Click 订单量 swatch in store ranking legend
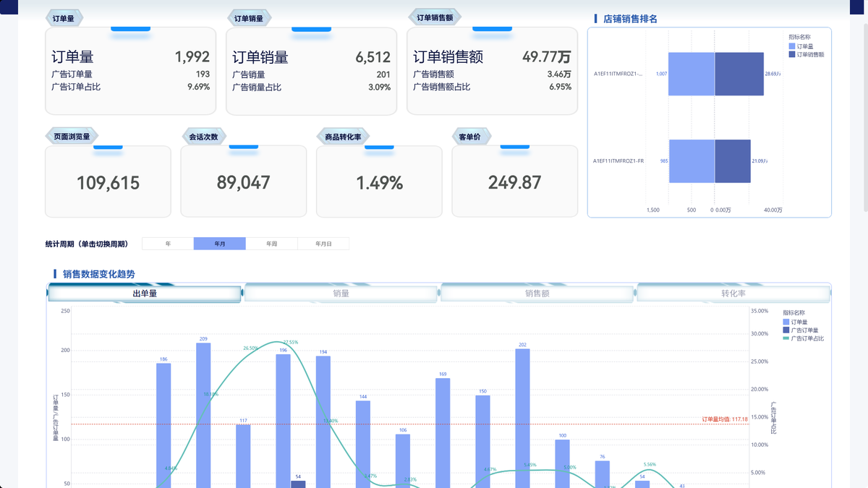Viewport: 868px width, 488px height. pyautogui.click(x=792, y=46)
